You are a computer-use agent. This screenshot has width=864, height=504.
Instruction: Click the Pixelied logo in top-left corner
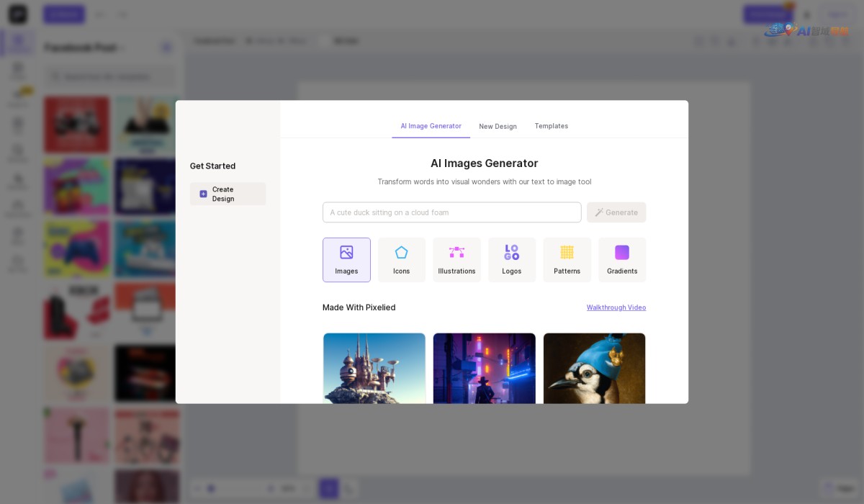point(17,14)
